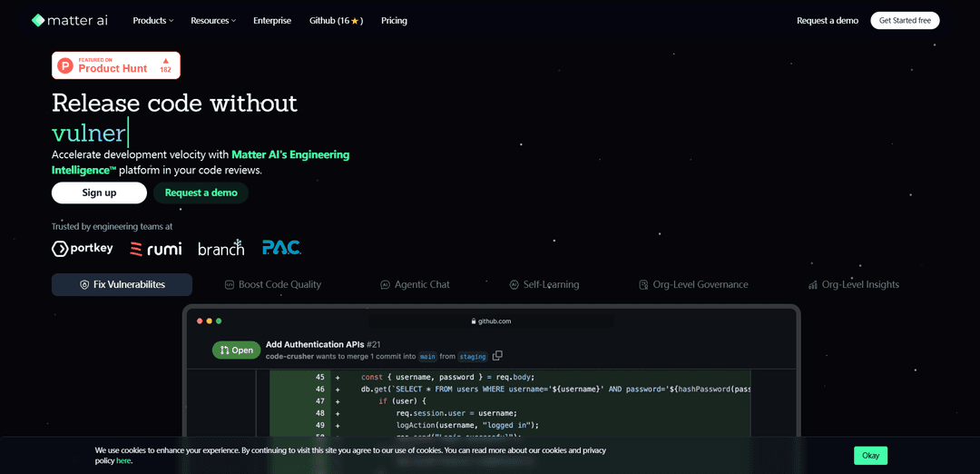
Task: Click Request a demo in header
Action: click(x=828, y=21)
